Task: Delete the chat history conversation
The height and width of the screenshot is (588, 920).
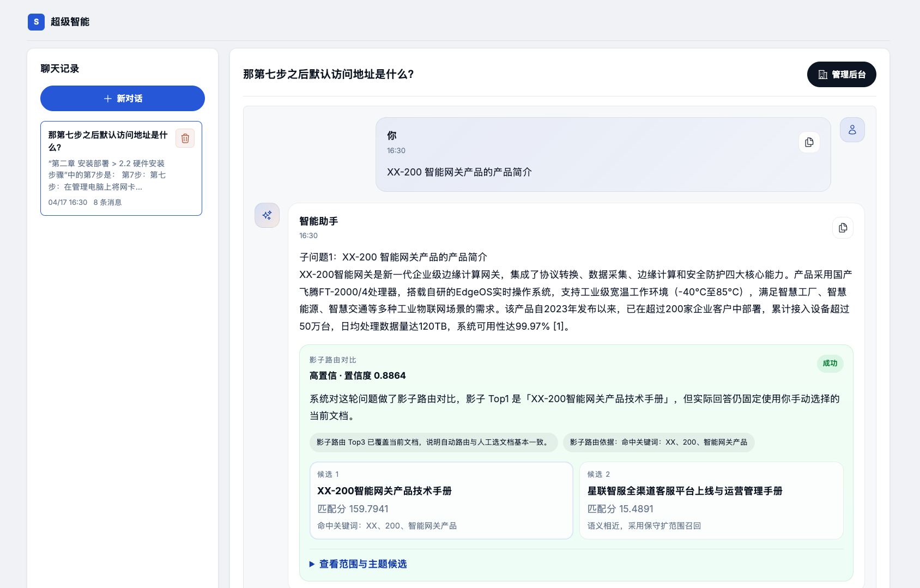Action: click(185, 138)
